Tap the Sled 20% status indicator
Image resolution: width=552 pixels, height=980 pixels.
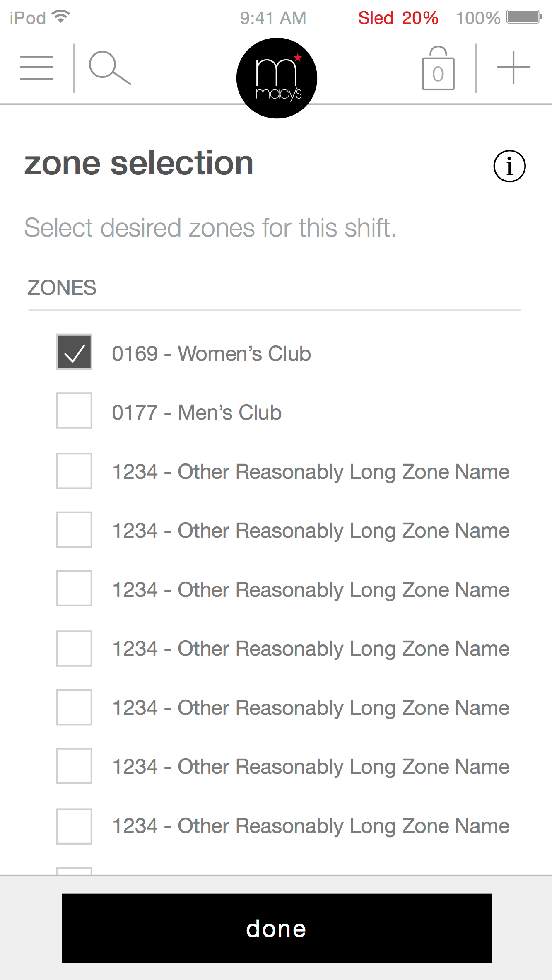pyautogui.click(x=398, y=18)
